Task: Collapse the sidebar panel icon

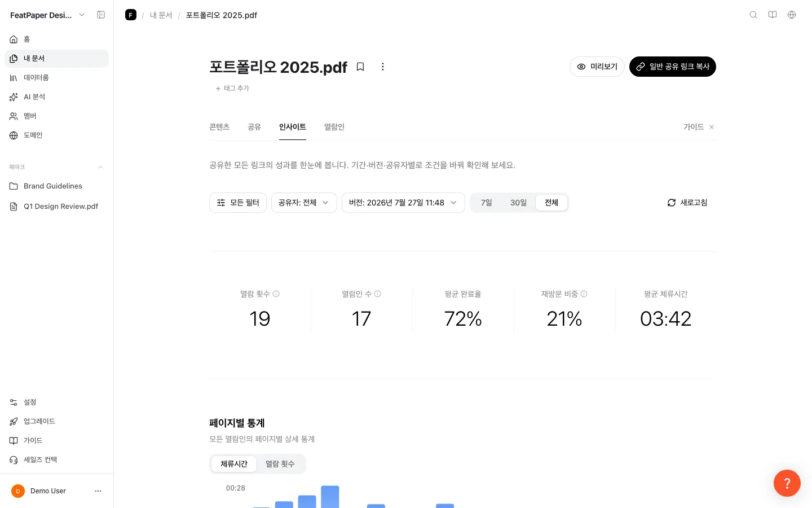Action: [x=101, y=15]
